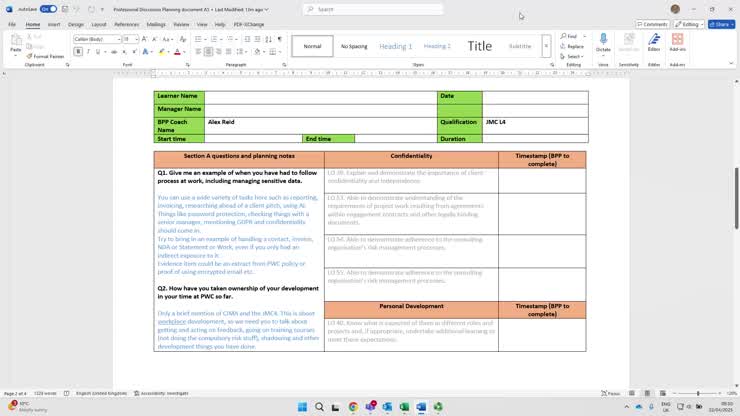Click the font color swatch
Viewport: 740px width, 416px height.
click(177, 52)
